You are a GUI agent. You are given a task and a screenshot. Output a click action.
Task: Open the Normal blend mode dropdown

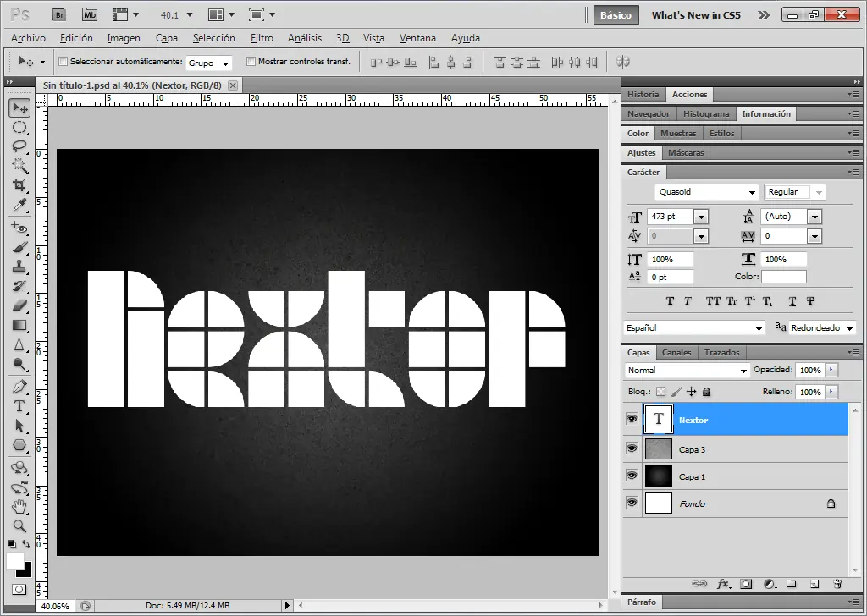(743, 371)
